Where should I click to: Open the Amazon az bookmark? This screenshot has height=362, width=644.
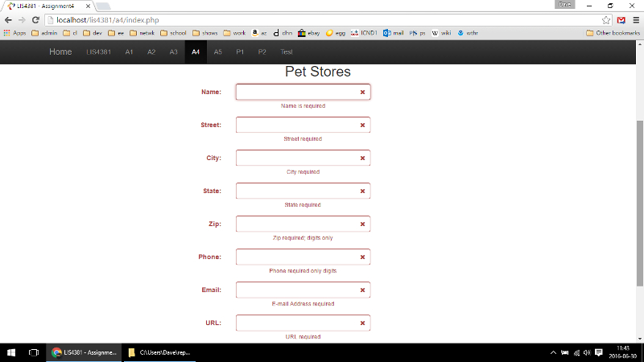[259, 33]
